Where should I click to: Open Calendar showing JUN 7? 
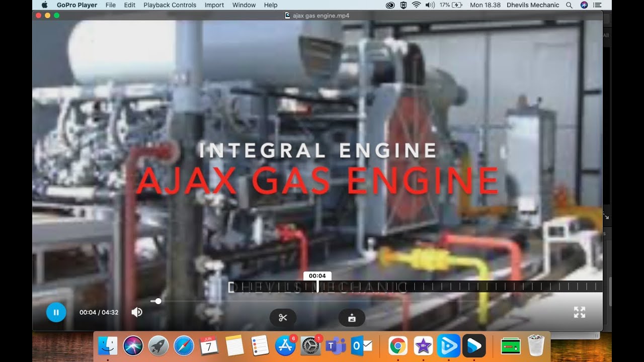tap(209, 346)
